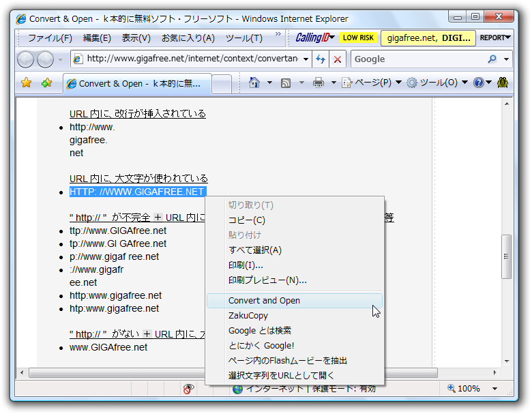Expand the REPORT dropdown
Image resolution: width=532 pixels, height=414 pixels.
495,38
